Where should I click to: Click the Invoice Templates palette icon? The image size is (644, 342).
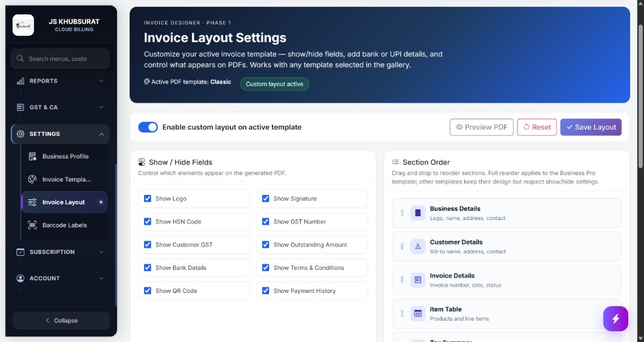coord(32,179)
